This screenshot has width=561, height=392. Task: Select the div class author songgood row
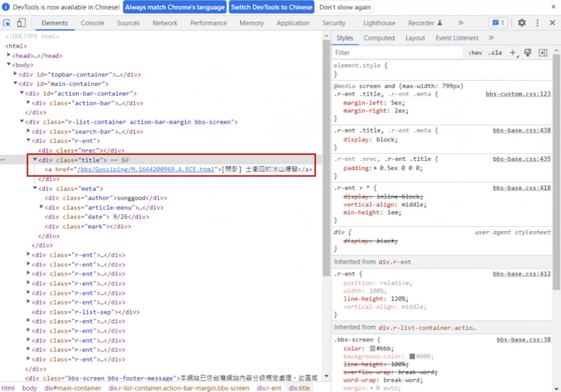(106, 198)
